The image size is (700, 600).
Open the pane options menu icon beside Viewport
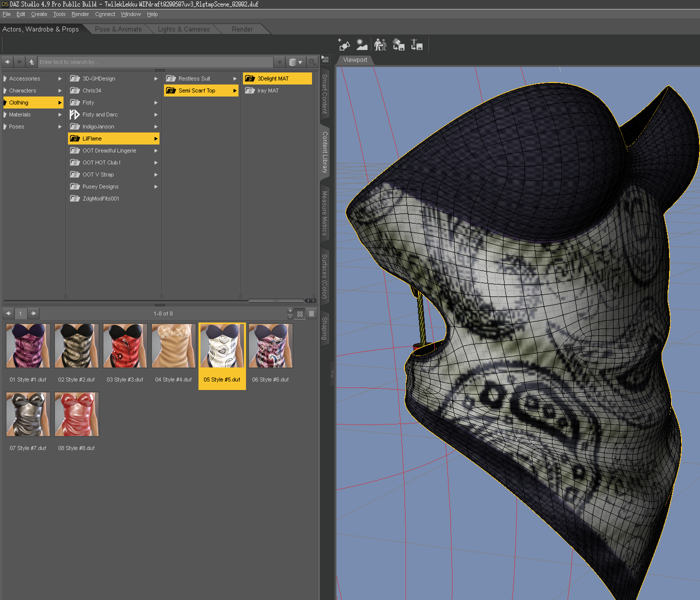pos(325,59)
